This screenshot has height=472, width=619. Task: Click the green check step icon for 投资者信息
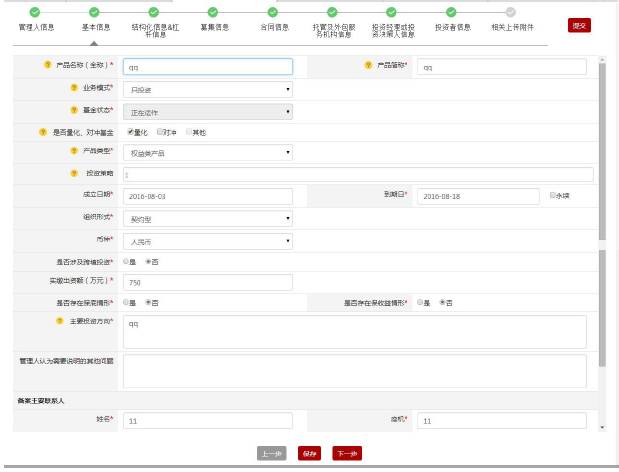(451, 12)
